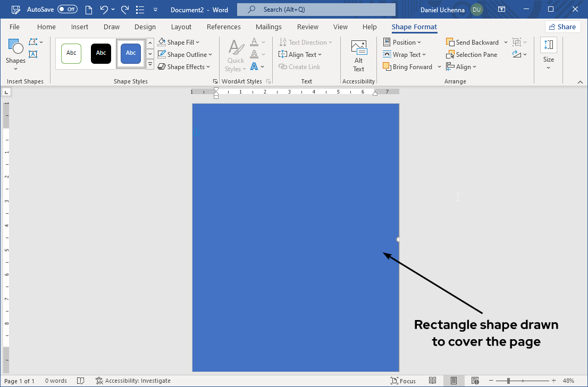Open the Shapes gallery in Insert Shapes
588x387 pixels.
(15, 52)
